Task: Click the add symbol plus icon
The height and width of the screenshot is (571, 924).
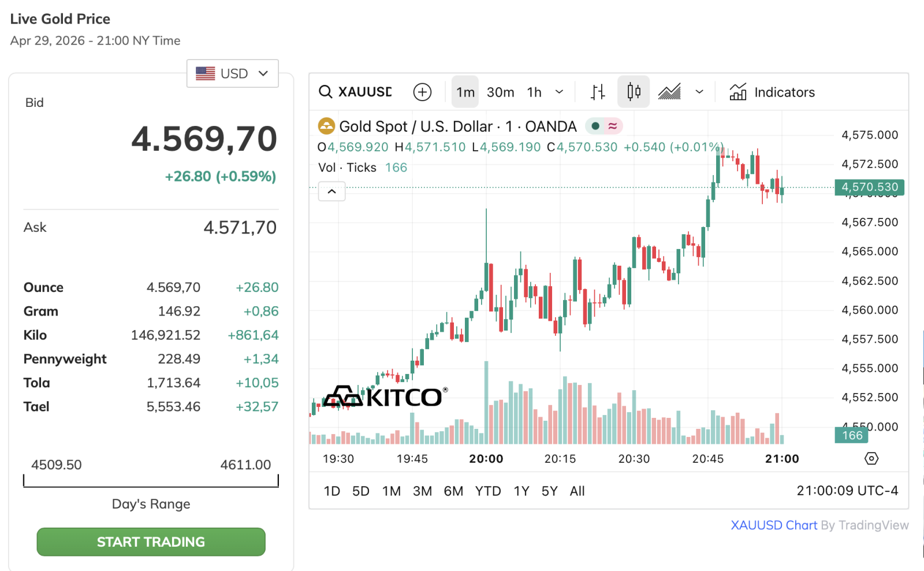Action: click(x=422, y=92)
